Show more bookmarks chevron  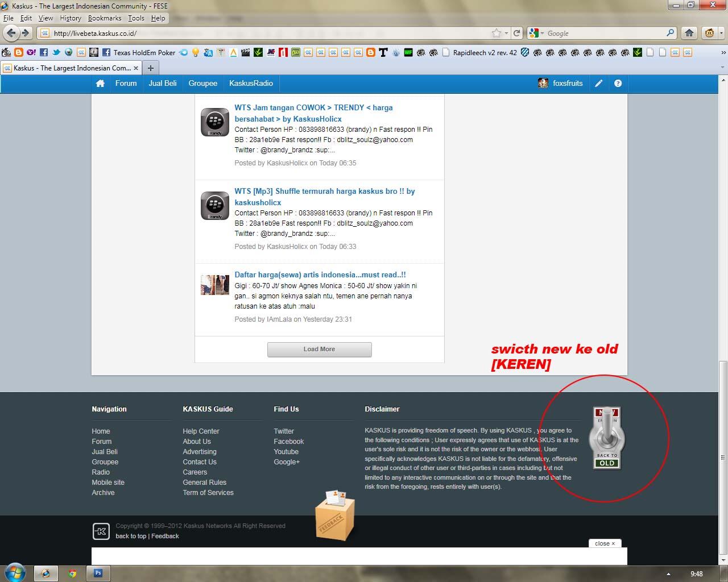pyautogui.click(x=722, y=52)
